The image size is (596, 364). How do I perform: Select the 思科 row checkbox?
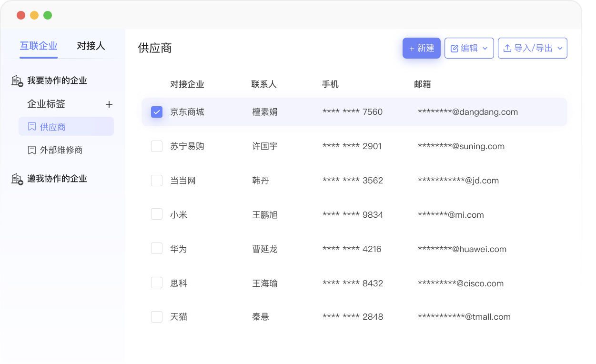157,283
